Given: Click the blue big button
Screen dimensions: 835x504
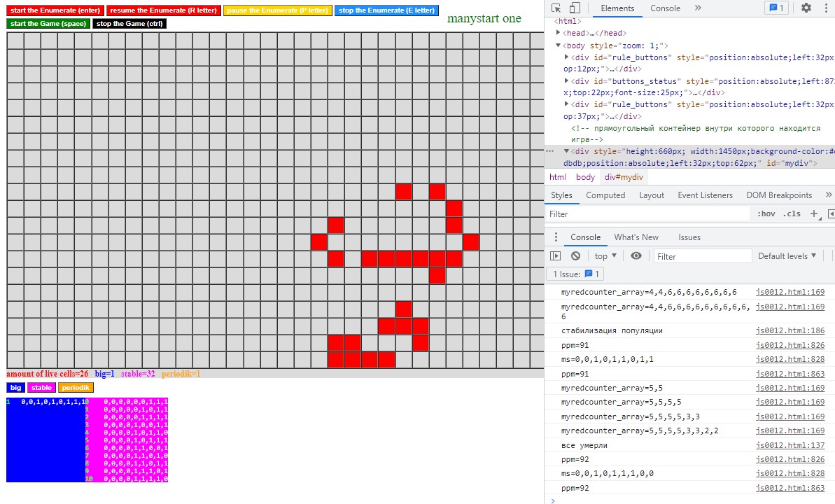Looking at the screenshot, I should tap(16, 387).
